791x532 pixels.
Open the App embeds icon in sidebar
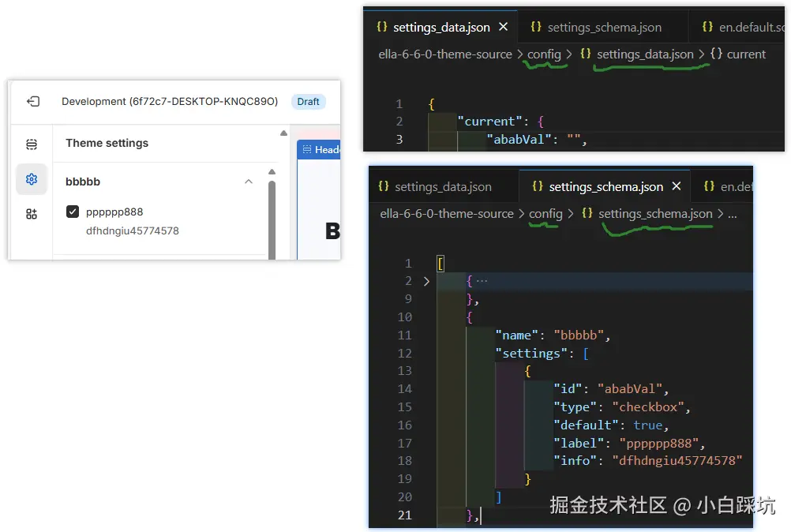32,214
